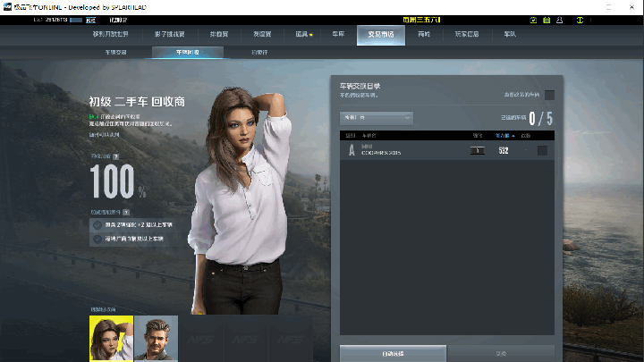
Task: Click the question mark icon beside the recycle rate label
Action: [x=116, y=156]
